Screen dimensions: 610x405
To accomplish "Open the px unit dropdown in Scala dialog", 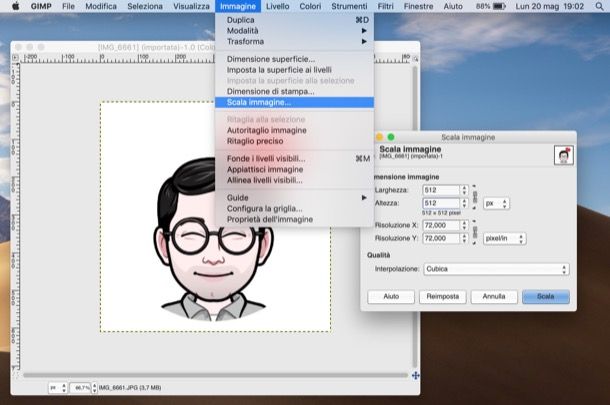I will [x=496, y=203].
